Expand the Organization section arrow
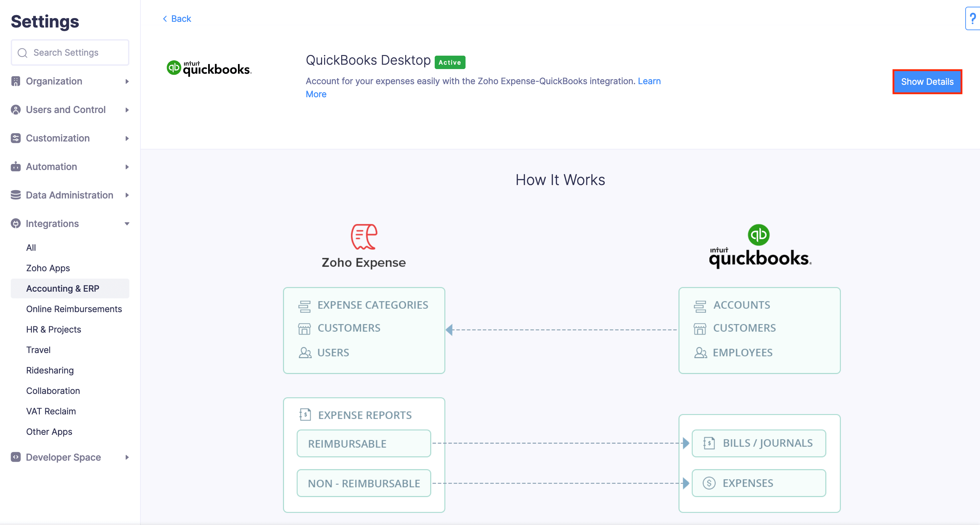The image size is (980, 525). point(127,81)
